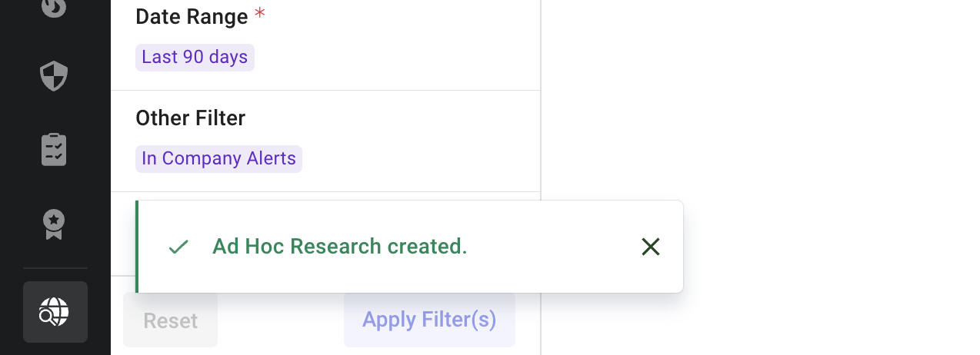Click the partially visible flame sidebar icon
980x355 pixels.
(54, 8)
